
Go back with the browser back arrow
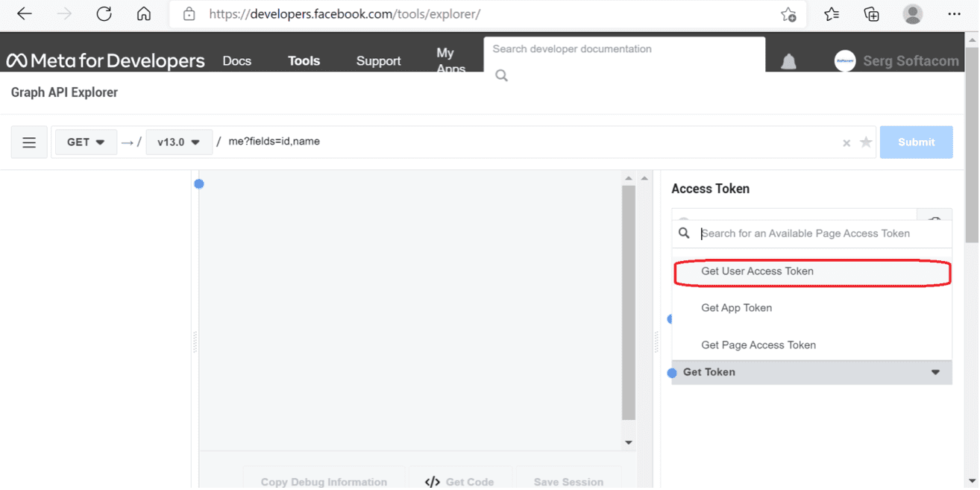coord(25,13)
